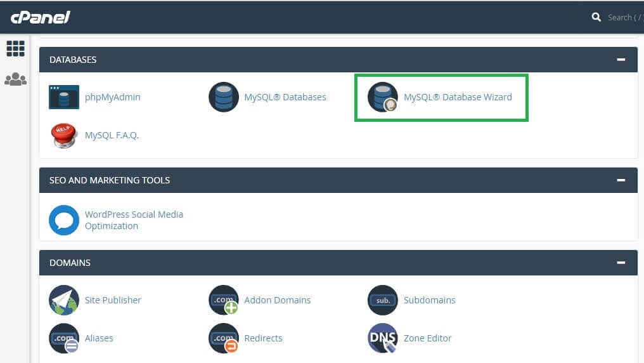Open the MySQL® Database Wizard link
Viewport: 644px width, 363px height.
tap(458, 97)
